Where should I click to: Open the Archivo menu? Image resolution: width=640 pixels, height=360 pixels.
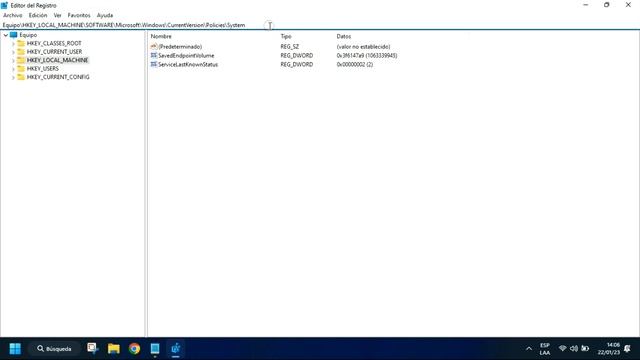13,15
